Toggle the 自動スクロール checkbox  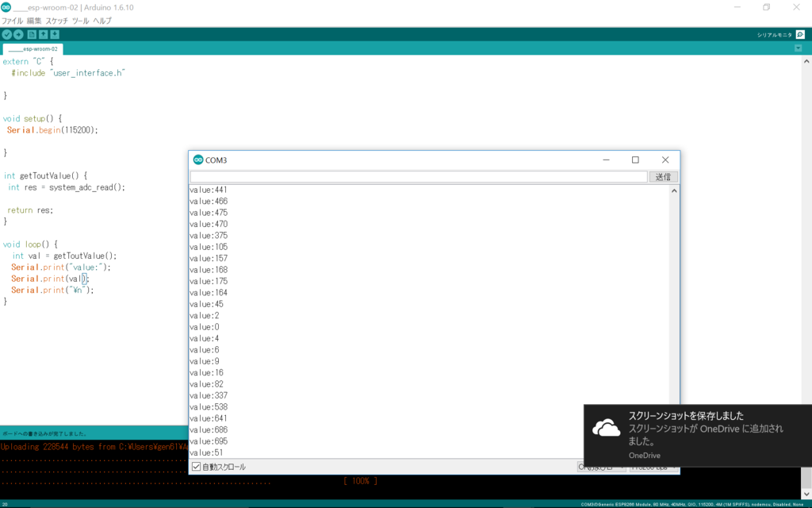point(197,467)
